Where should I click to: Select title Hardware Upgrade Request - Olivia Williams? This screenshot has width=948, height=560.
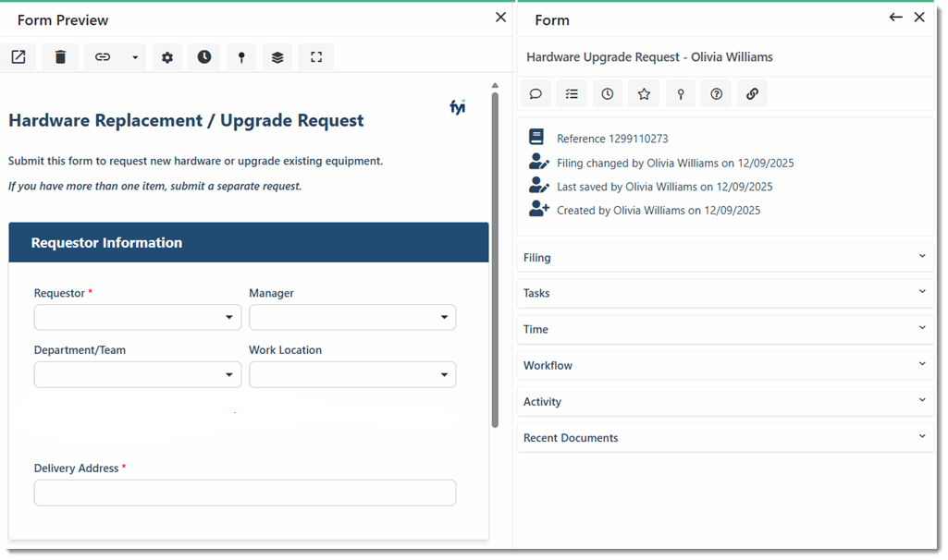click(649, 56)
